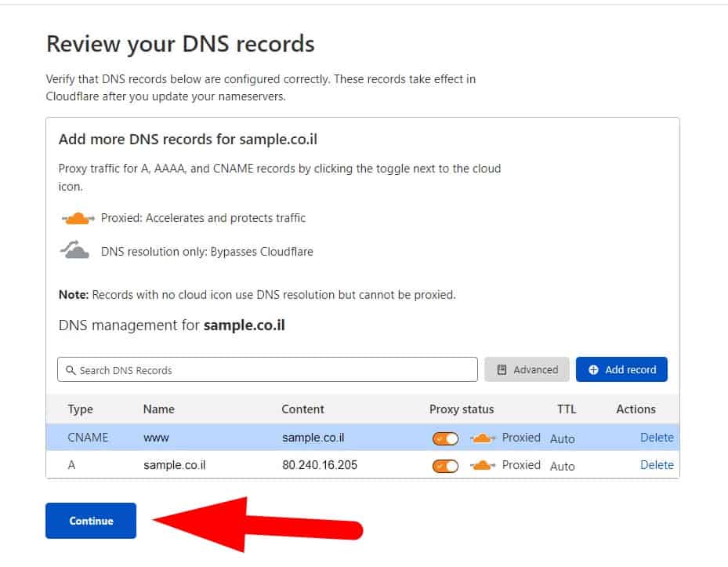Click the search magnifier icon
The image size is (728, 567).
71,370
